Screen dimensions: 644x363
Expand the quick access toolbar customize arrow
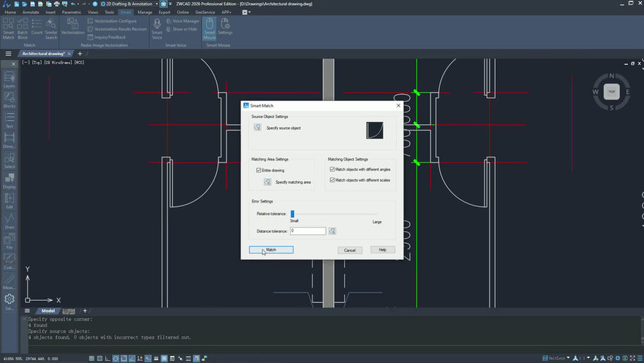[170, 4]
